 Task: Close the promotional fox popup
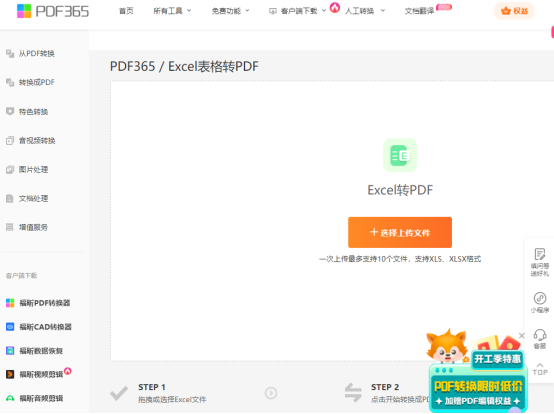521,335
